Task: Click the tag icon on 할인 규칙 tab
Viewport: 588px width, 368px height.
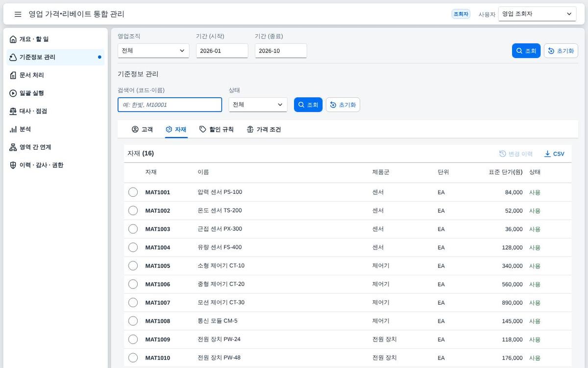Action: coord(203,130)
